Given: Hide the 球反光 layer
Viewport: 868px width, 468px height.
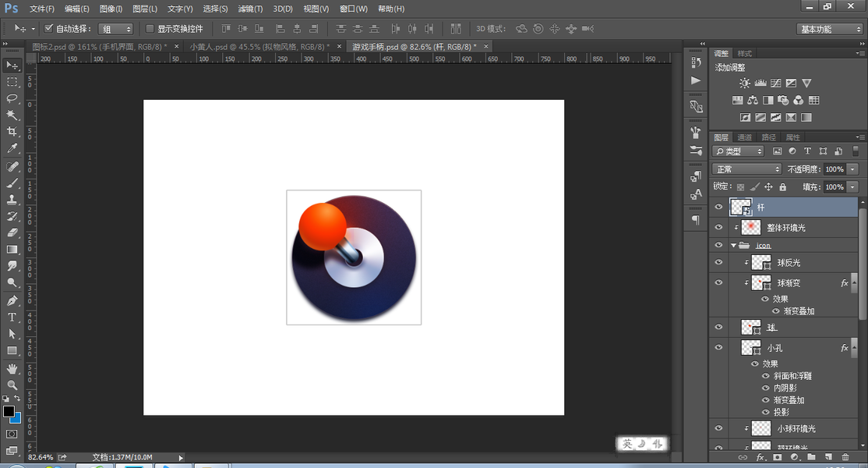Looking at the screenshot, I should pyautogui.click(x=718, y=263).
